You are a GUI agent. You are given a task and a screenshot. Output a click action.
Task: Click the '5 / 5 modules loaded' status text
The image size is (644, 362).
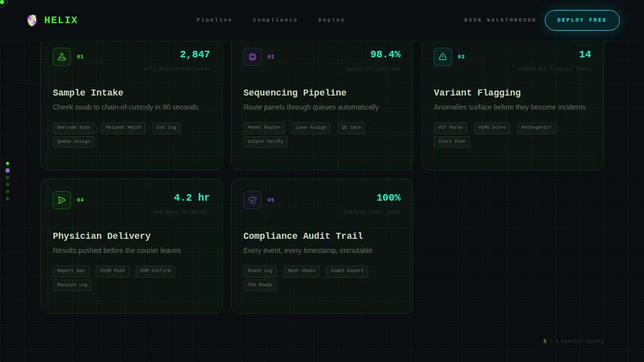574,341
